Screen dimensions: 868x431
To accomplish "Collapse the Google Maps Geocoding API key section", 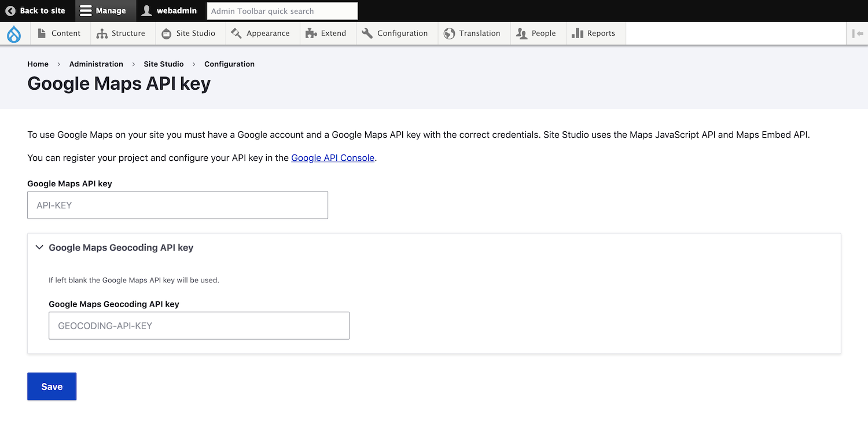I will click(x=39, y=248).
